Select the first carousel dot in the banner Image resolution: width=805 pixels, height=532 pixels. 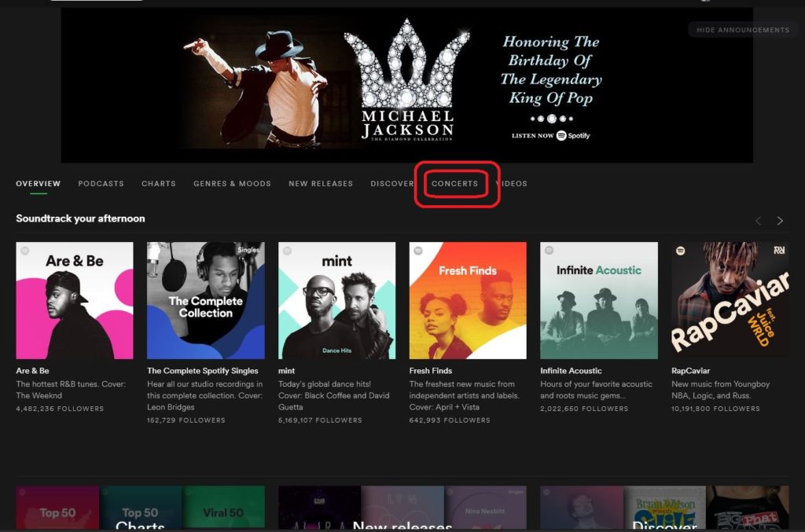pos(532,118)
